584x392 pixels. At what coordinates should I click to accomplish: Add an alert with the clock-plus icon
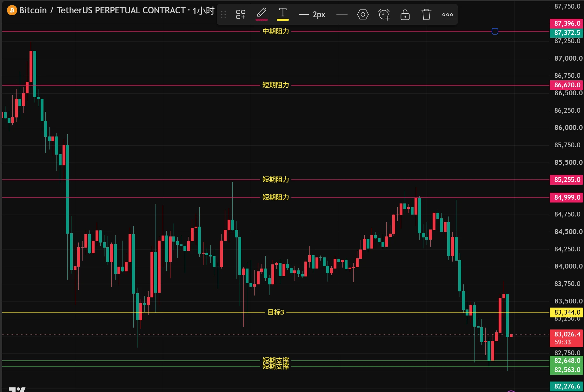point(384,15)
